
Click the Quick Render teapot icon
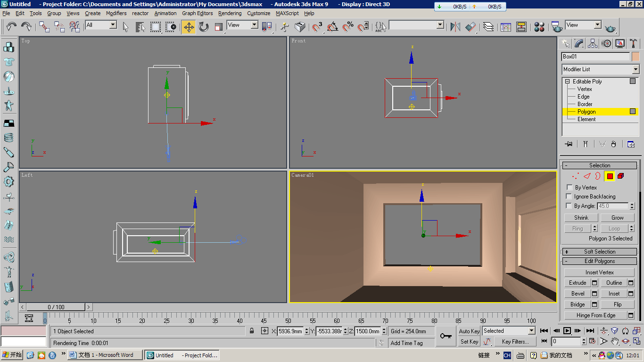point(611,27)
